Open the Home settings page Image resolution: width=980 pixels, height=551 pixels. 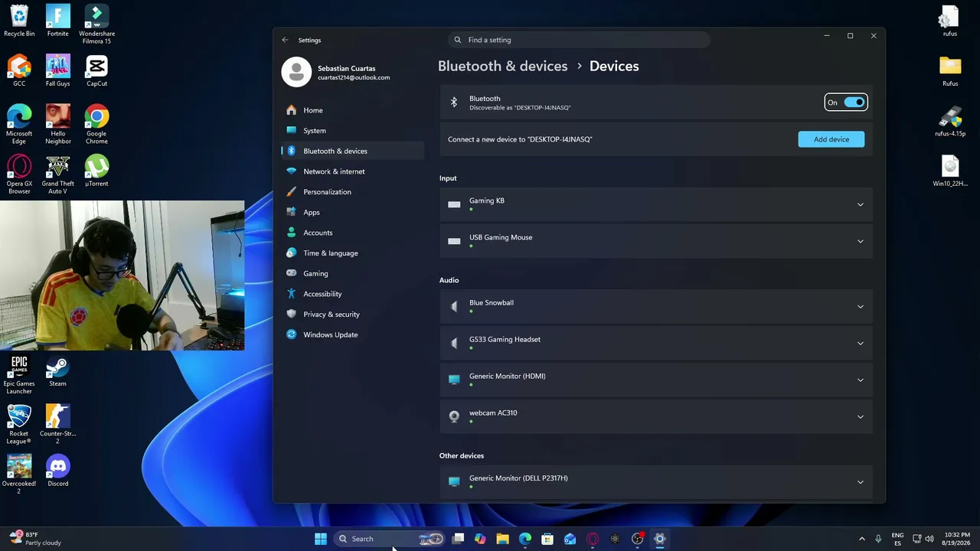click(352, 110)
